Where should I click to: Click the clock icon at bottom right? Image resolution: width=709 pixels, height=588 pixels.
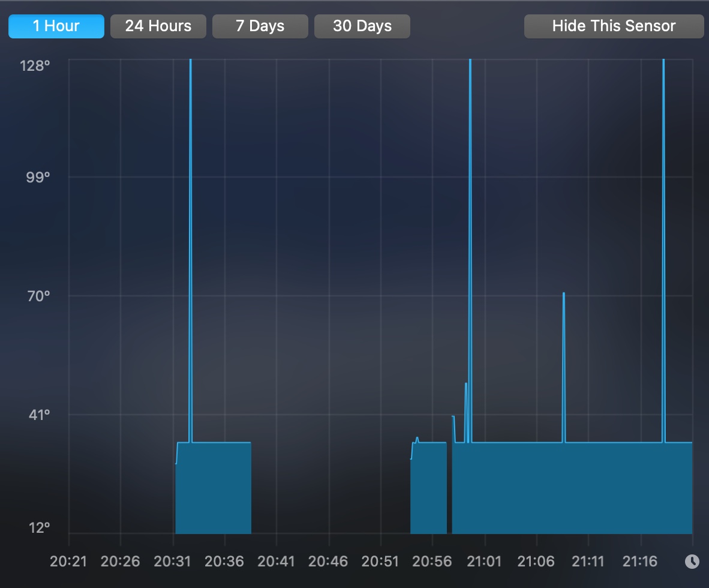[693, 562]
